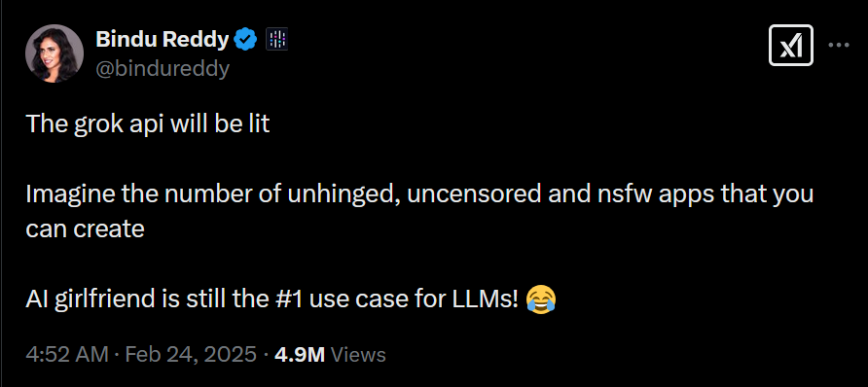Select the "Imagine the number of unhinged" line
The height and width of the screenshot is (387, 868).
coord(419,194)
